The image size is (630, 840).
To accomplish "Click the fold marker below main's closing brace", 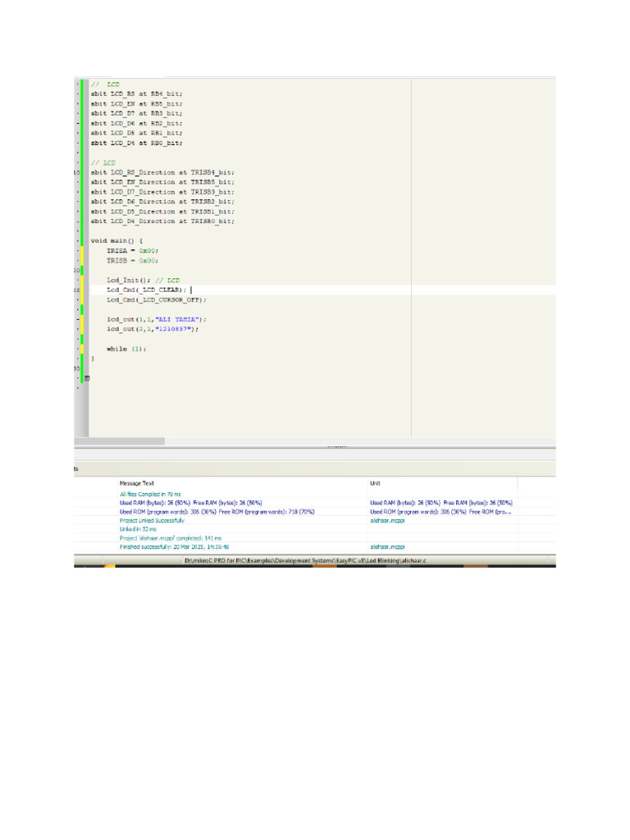I will 87,378.
